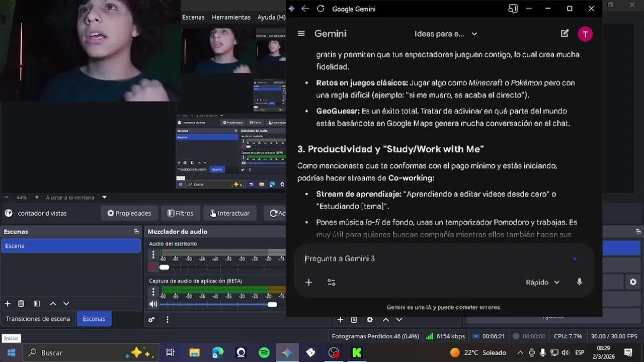Viewport: 644px width, 362px height.
Task: Move the scene up with arrow
Action: point(53,304)
